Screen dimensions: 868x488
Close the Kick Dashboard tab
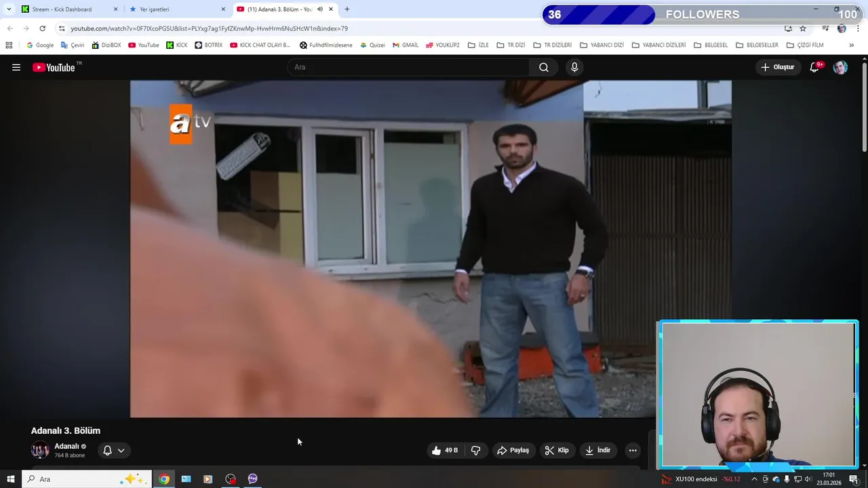pos(115,9)
